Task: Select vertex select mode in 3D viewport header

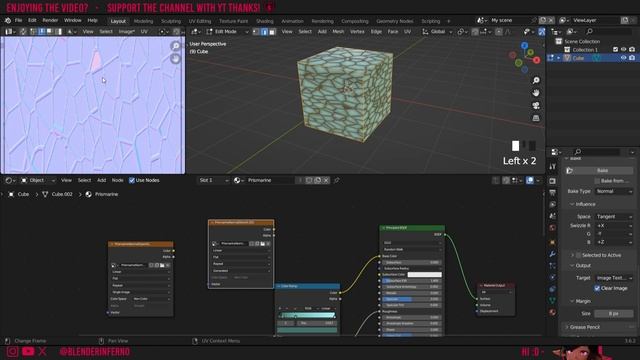Action: (x=256, y=31)
